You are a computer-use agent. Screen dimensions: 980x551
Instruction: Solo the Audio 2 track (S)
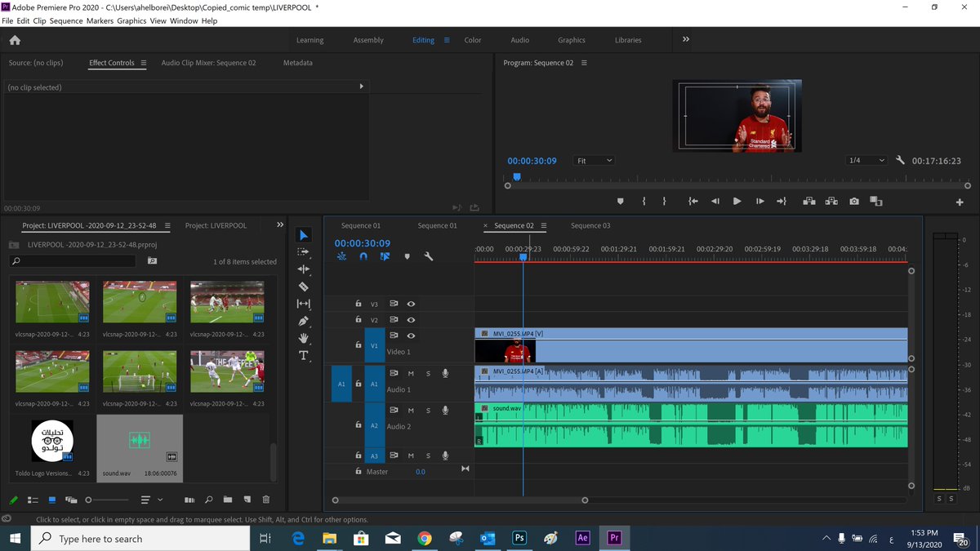tap(428, 411)
